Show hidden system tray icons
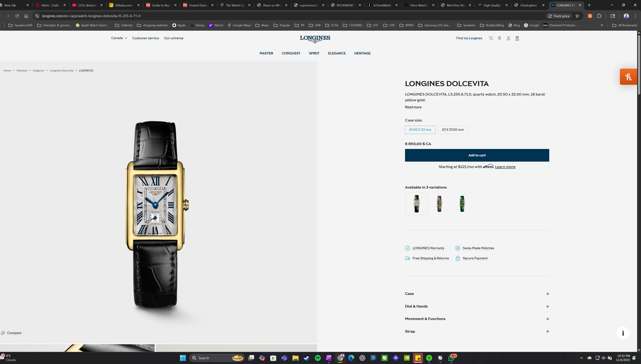The height and width of the screenshot is (364, 641). click(x=581, y=358)
